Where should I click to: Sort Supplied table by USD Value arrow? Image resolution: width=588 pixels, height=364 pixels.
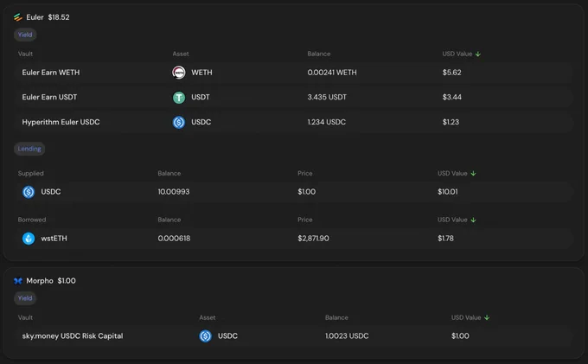click(x=473, y=174)
